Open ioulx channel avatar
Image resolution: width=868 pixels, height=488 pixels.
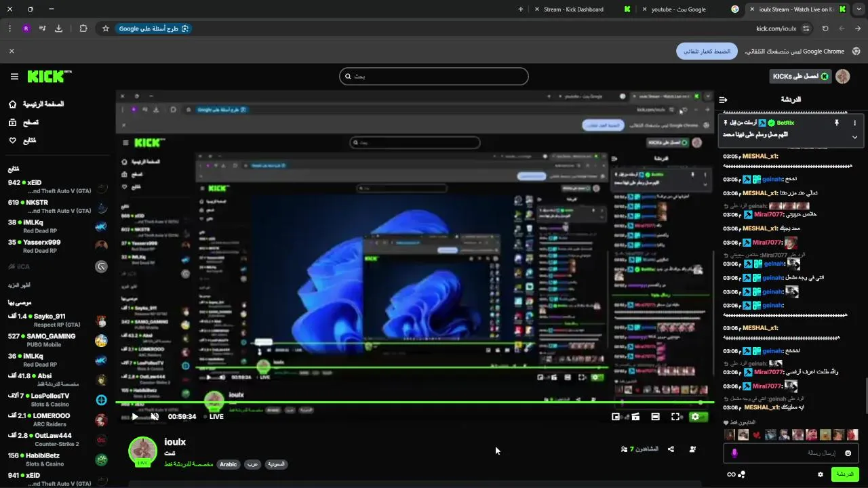143,452
